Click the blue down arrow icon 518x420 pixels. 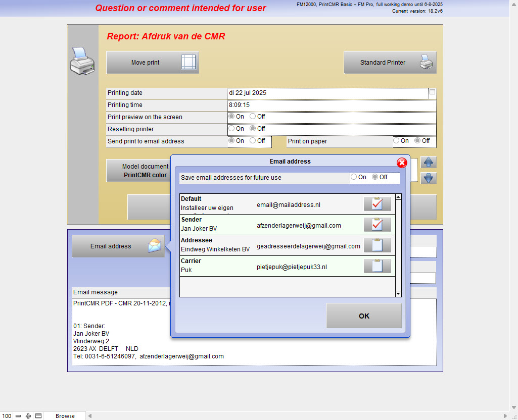pos(429,178)
